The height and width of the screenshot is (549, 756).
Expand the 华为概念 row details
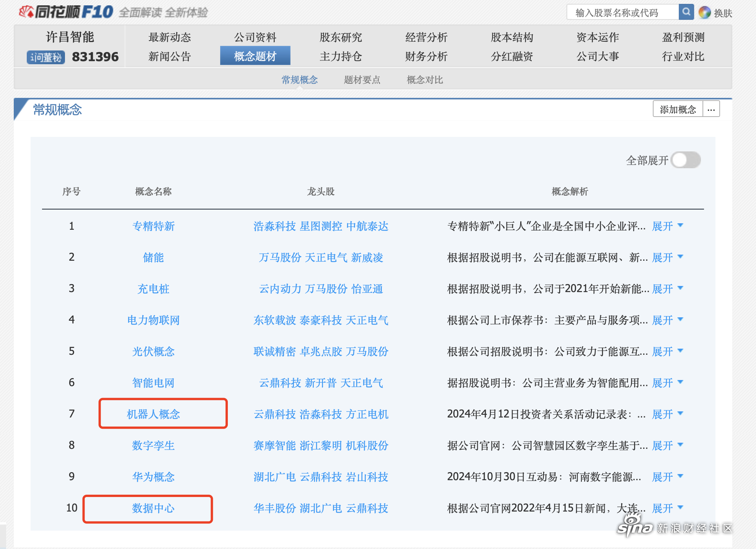coord(667,477)
